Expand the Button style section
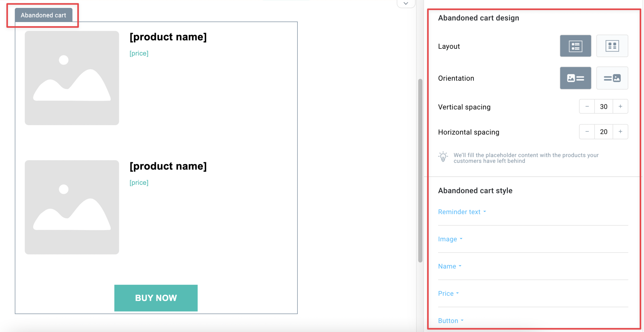 [x=451, y=321]
